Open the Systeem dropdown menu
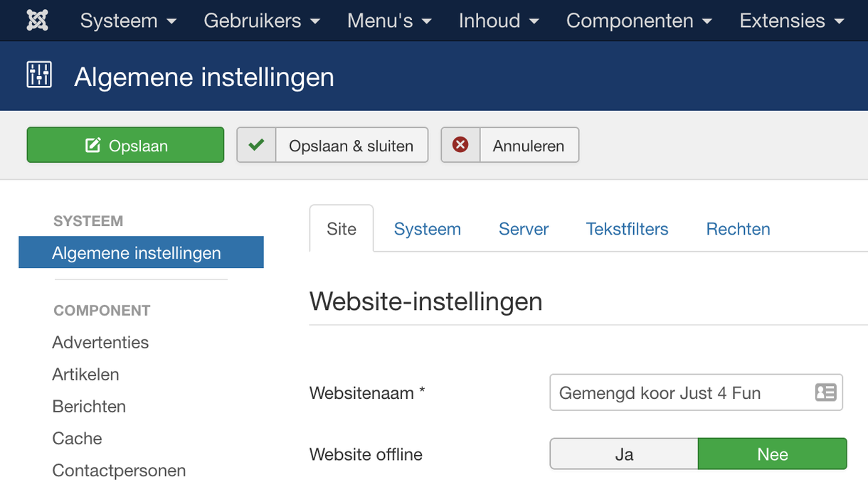Viewport: 868px width, 487px height. (x=128, y=21)
